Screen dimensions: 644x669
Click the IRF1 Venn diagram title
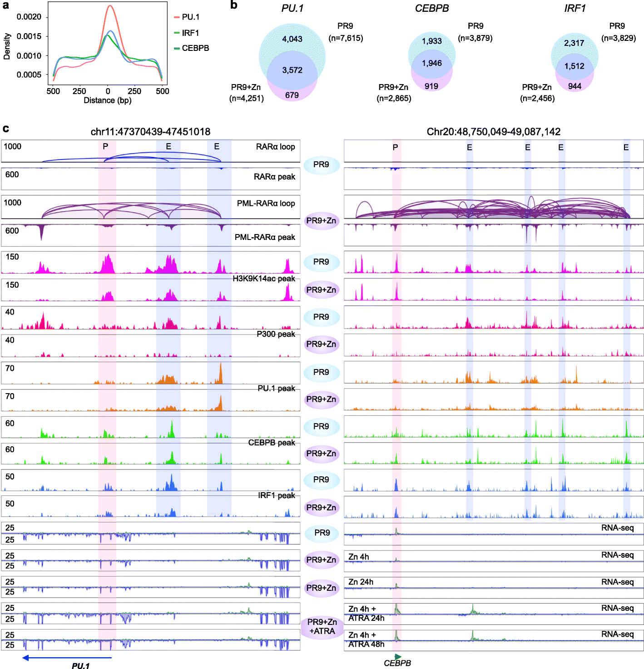click(x=575, y=8)
